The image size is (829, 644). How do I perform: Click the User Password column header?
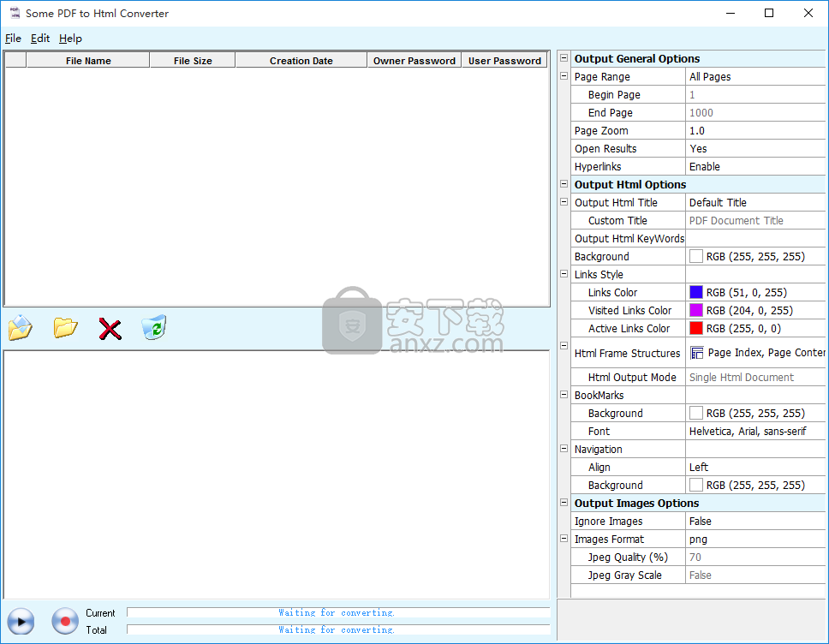coord(504,60)
